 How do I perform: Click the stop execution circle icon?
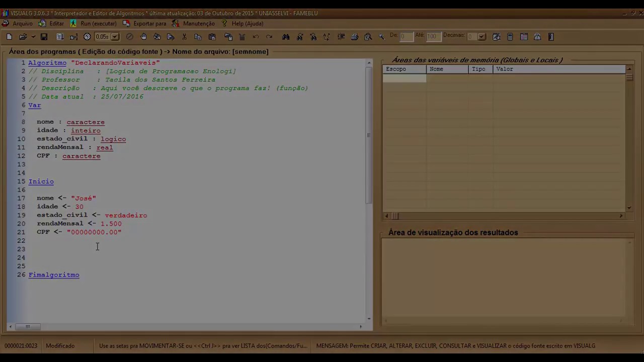click(130, 37)
